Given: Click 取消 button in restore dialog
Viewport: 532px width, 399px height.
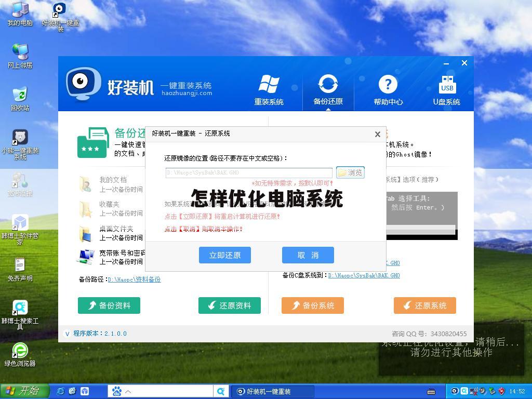Looking at the screenshot, I should (x=308, y=255).
